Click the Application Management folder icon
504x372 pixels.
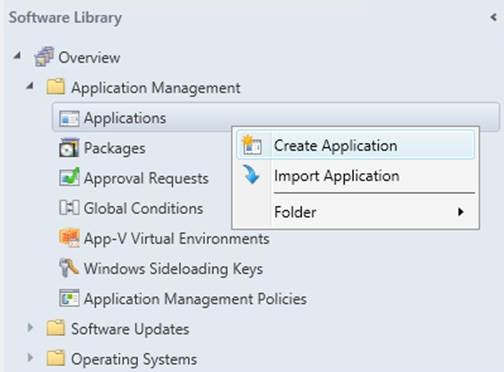tap(56, 87)
